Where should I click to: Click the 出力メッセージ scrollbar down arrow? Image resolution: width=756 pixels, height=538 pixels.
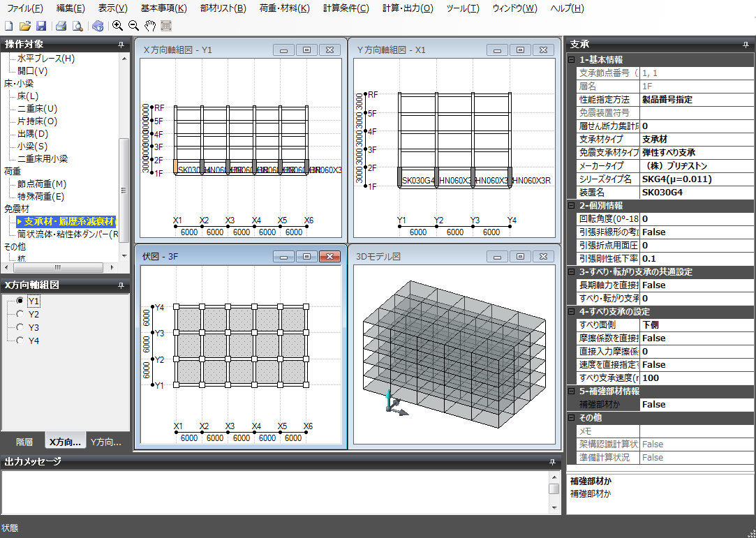tap(554, 507)
